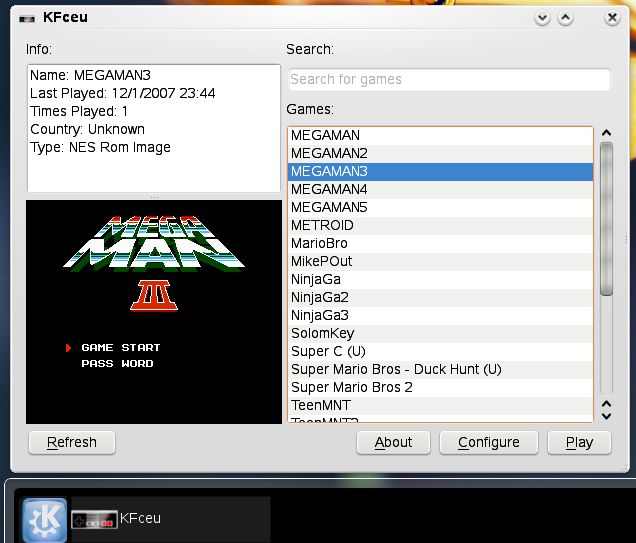Click the Type: NES Rom Image line
Viewport: 636px width, 543px height.
[x=100, y=148]
